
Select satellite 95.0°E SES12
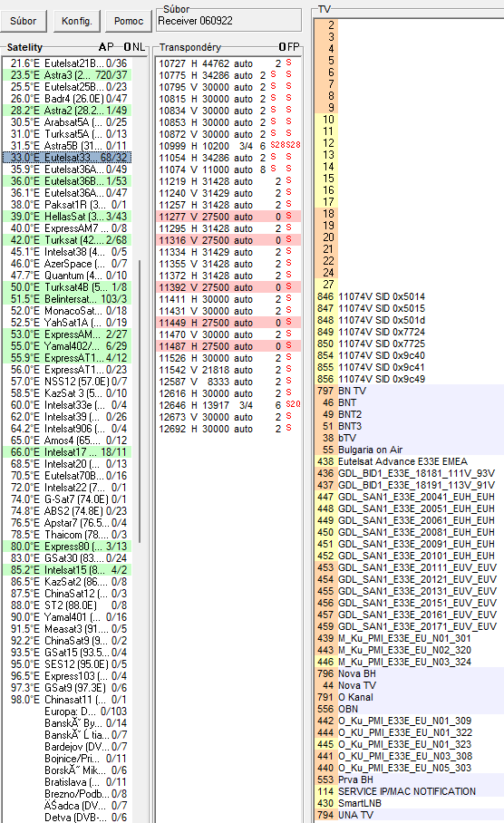(68, 664)
